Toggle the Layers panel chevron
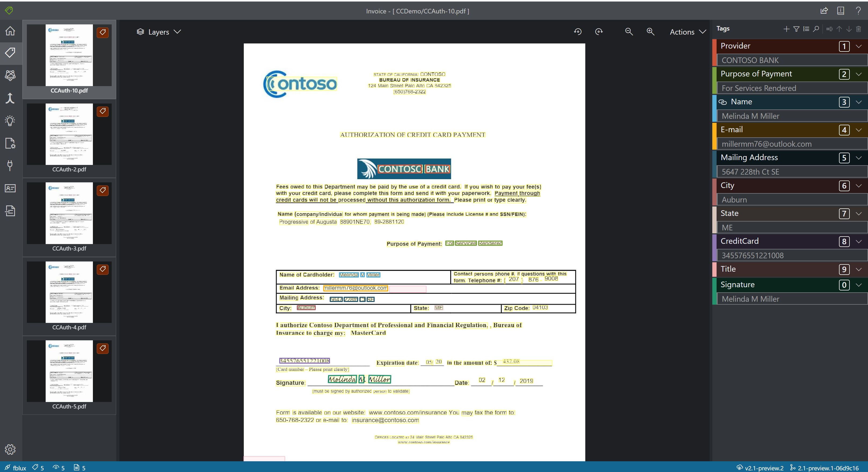Viewport: 868px width, 472px height. [x=178, y=32]
